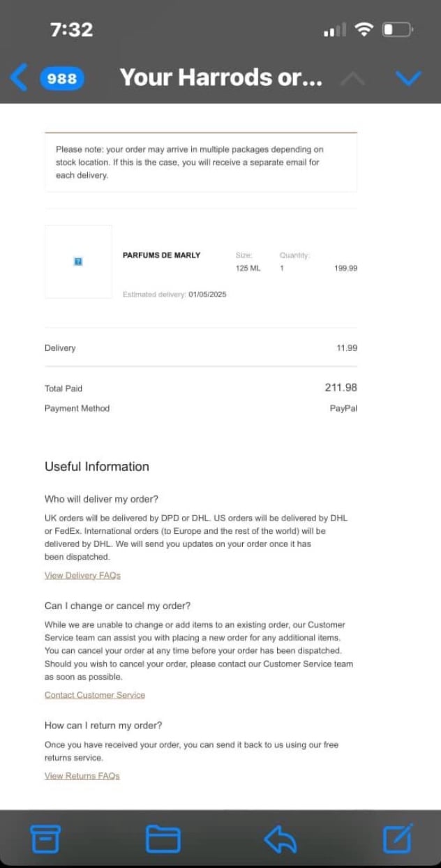
Task: Tap the back arrow to inbox
Action: (19, 77)
